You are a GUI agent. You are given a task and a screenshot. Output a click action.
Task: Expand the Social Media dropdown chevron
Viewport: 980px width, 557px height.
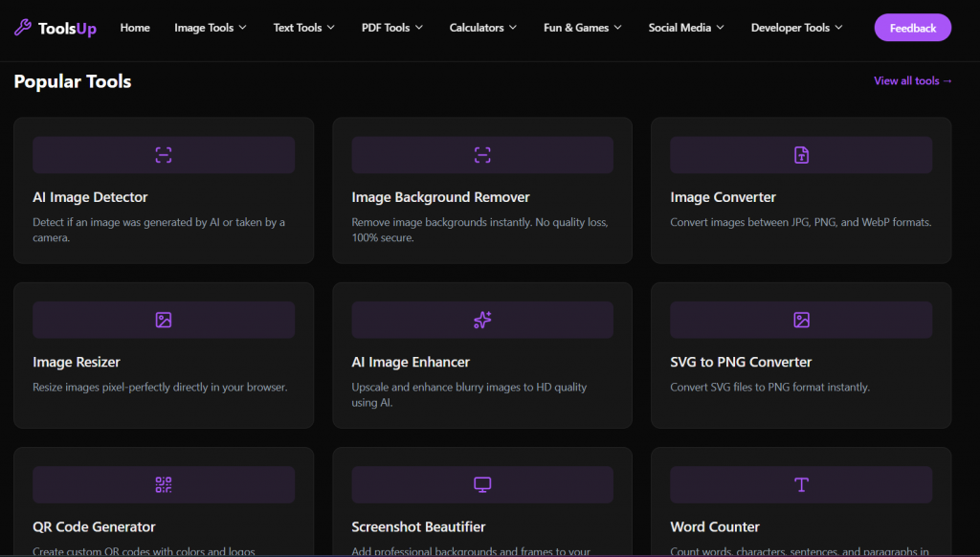(x=721, y=28)
